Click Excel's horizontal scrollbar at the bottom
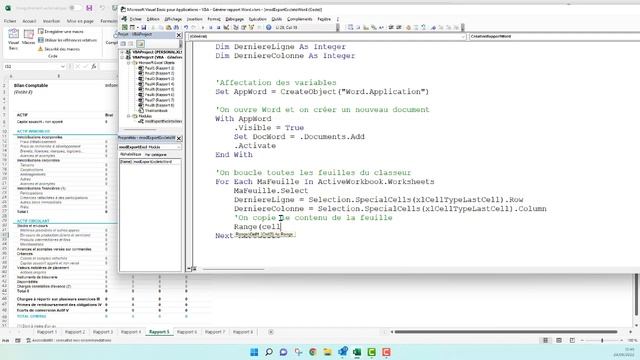The image size is (640, 360). tap(506, 332)
